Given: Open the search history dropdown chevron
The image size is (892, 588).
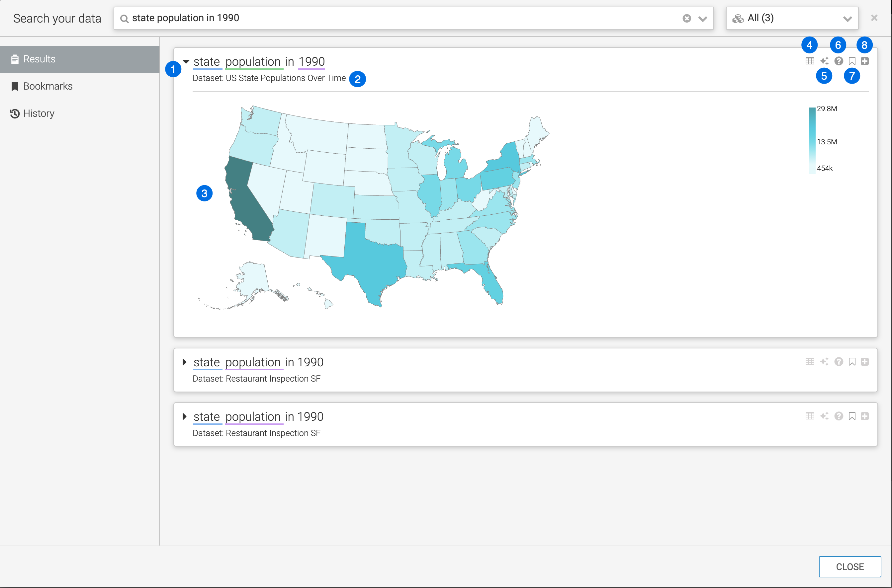Looking at the screenshot, I should coord(702,19).
